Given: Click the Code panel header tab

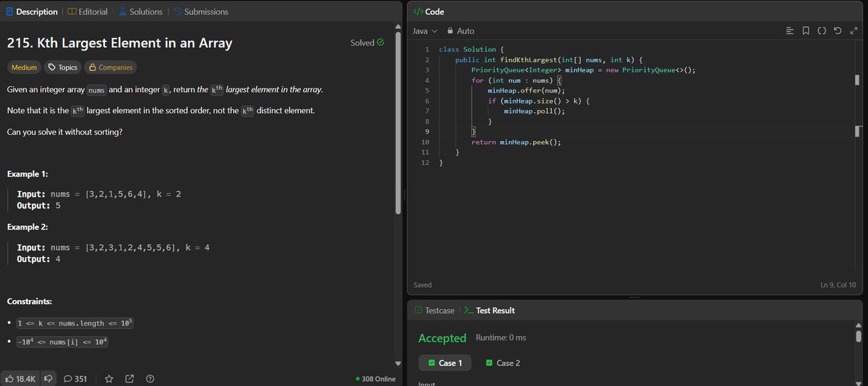Looking at the screenshot, I should pos(428,12).
